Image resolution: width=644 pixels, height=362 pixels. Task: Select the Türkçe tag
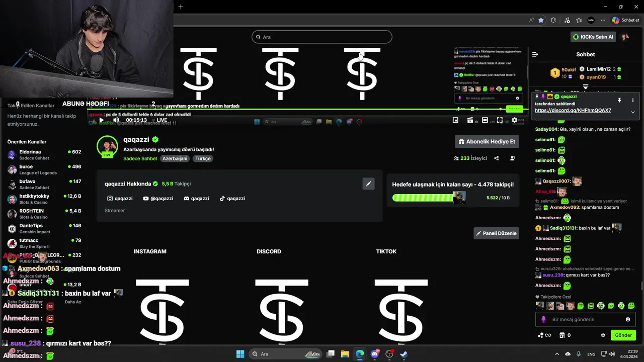[x=203, y=158]
